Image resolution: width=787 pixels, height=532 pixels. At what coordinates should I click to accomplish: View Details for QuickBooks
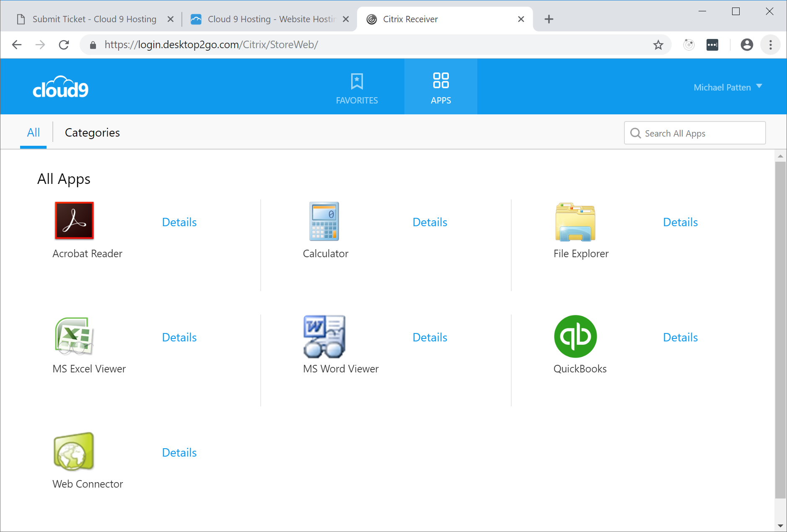(x=681, y=337)
